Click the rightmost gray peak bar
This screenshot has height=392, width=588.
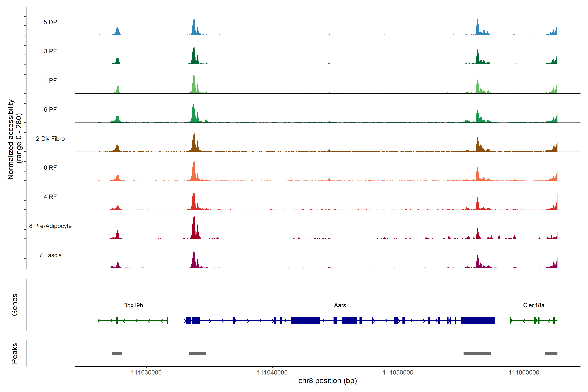click(x=551, y=353)
